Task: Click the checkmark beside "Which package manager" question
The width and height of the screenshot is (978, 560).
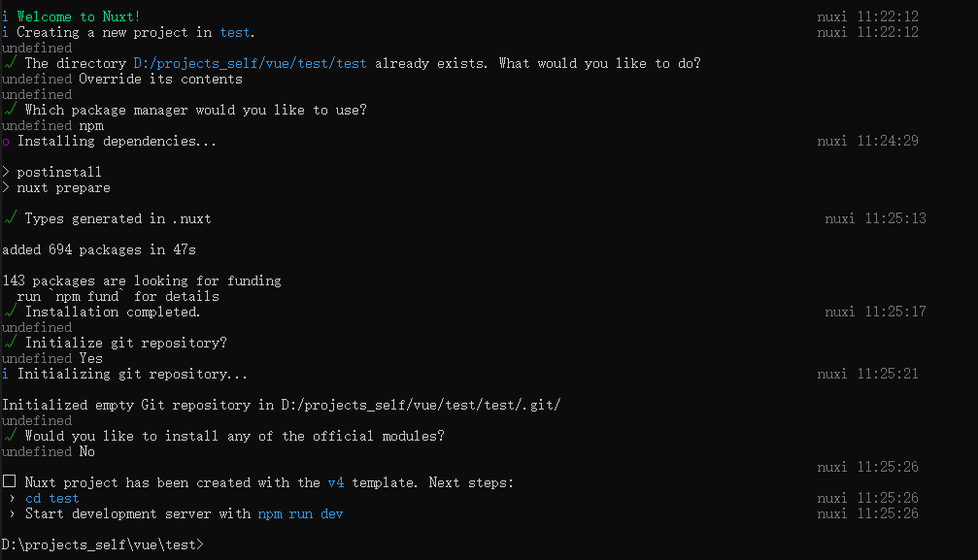Action: pos(10,110)
